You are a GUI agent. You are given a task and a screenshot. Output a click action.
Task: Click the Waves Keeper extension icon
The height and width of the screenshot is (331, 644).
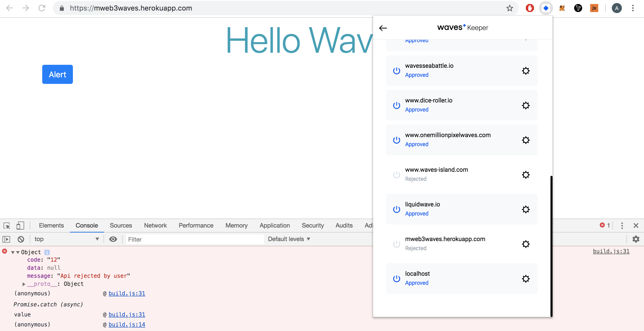pyautogui.click(x=546, y=8)
